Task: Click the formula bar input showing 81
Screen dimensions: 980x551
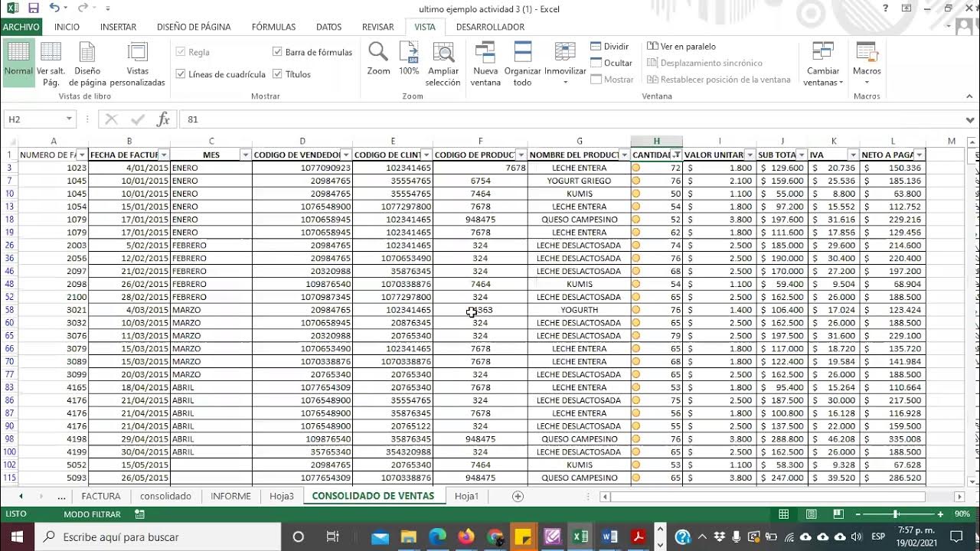Action: pos(570,119)
